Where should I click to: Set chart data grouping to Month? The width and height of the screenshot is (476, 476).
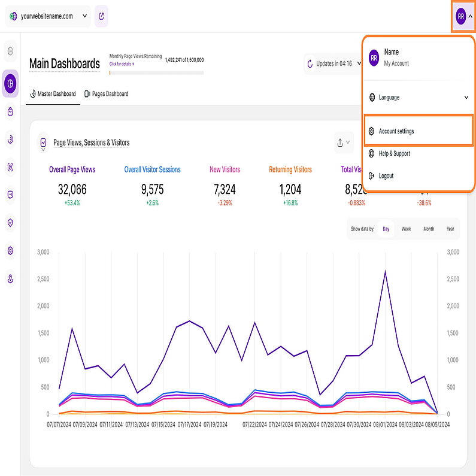[429, 229]
